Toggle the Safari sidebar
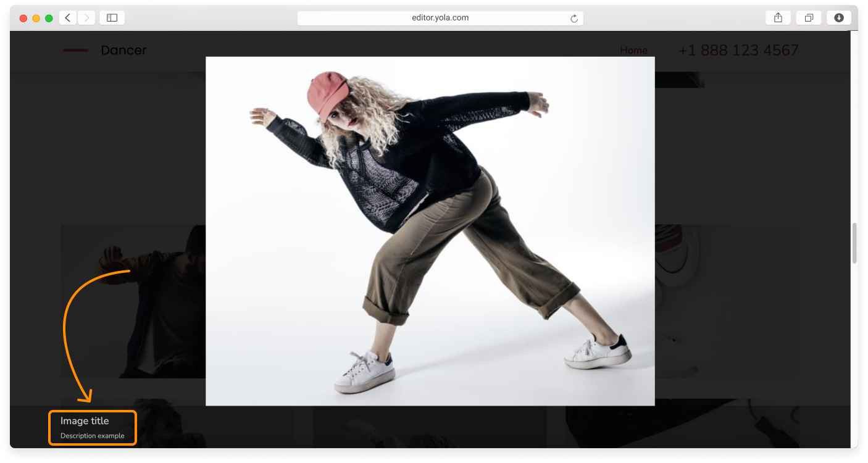This screenshot has width=868, height=463. pyautogui.click(x=112, y=17)
